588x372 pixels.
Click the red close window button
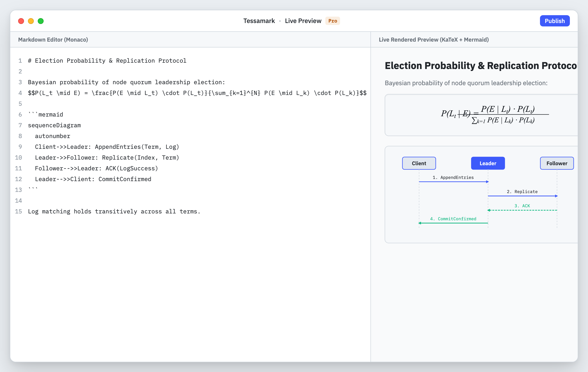click(x=21, y=21)
